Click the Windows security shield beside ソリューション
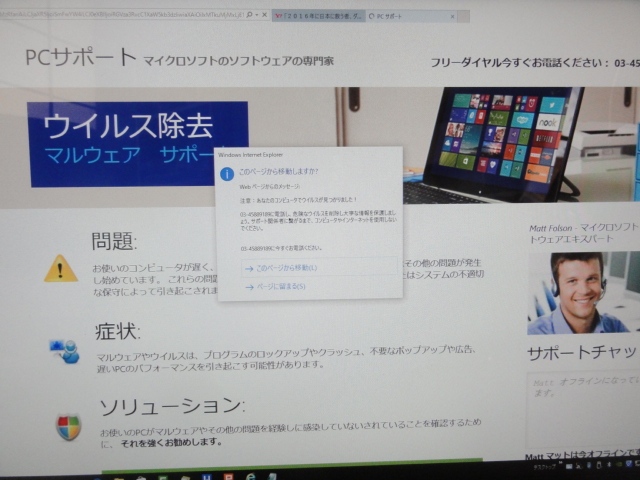This screenshot has width=640, height=480. pyautogui.click(x=68, y=427)
